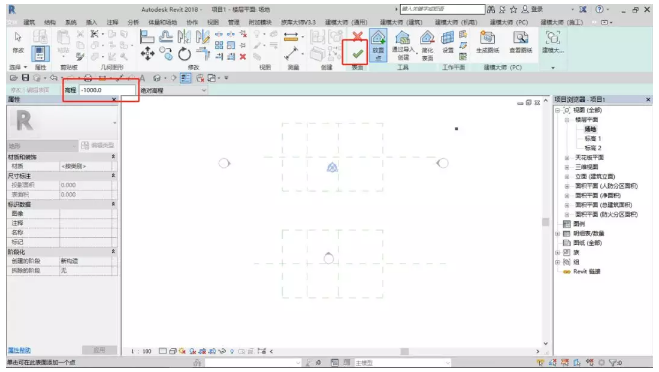This screenshot has width=659, height=372.
Task: Select the Copy tool in Modify panel
Action: click(166, 54)
